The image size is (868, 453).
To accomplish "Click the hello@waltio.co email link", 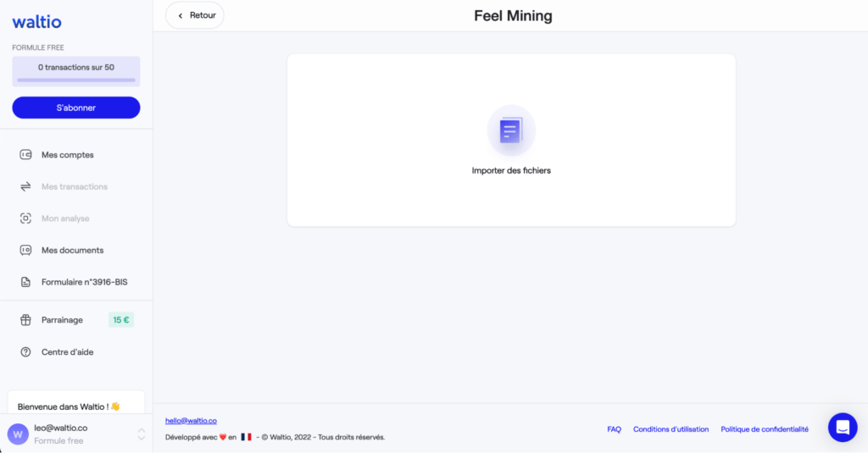I will click(191, 421).
